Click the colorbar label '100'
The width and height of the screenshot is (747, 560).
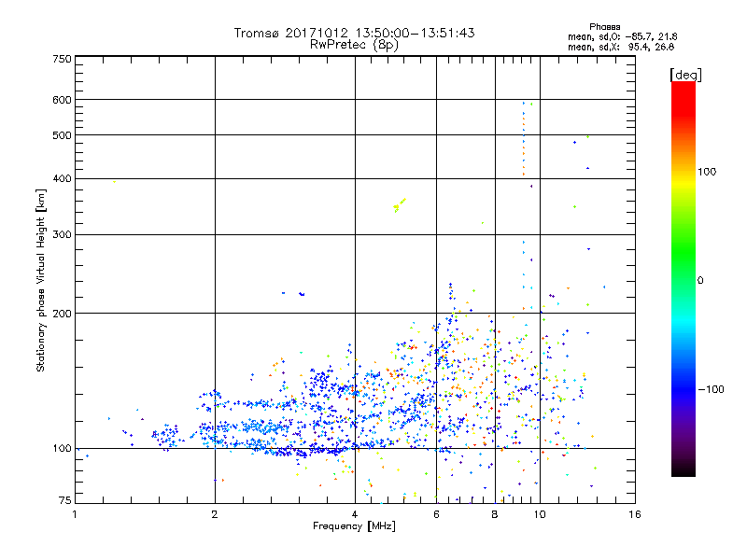[x=707, y=172]
